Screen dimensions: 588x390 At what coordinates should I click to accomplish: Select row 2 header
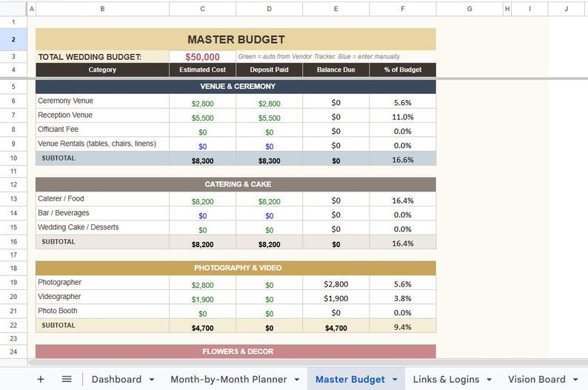tap(13, 39)
